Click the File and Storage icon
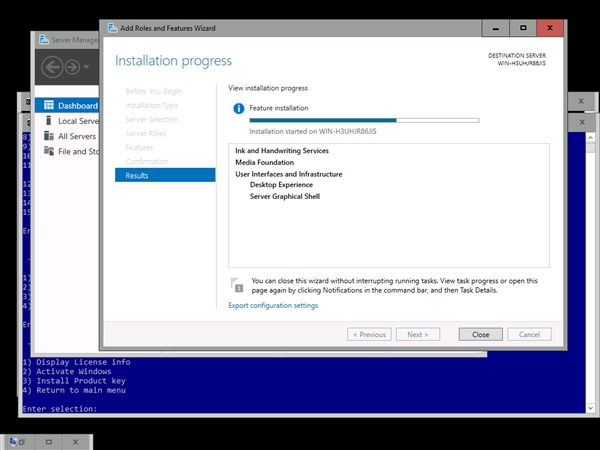The width and height of the screenshot is (600, 450). pos(47,152)
